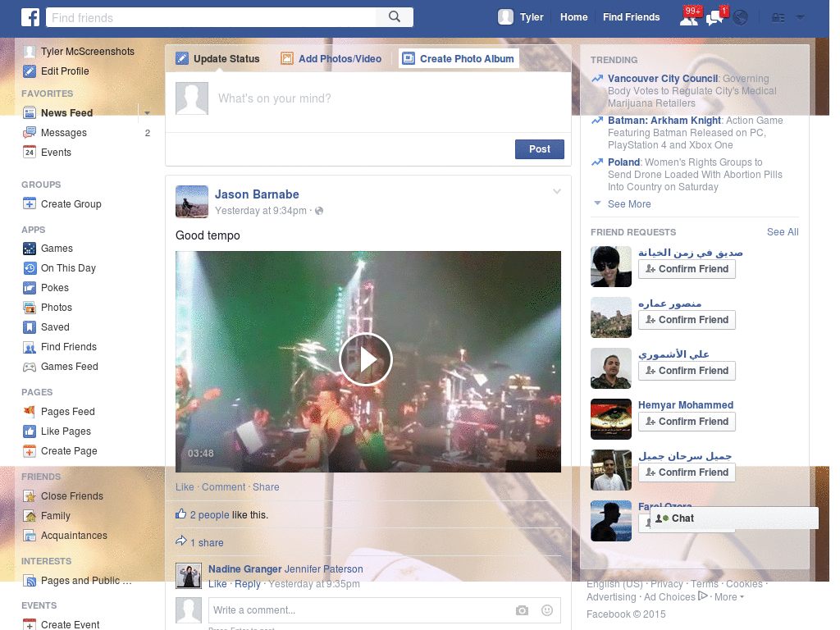Select Add Photos/Video tab
840x630 pixels.
click(331, 59)
